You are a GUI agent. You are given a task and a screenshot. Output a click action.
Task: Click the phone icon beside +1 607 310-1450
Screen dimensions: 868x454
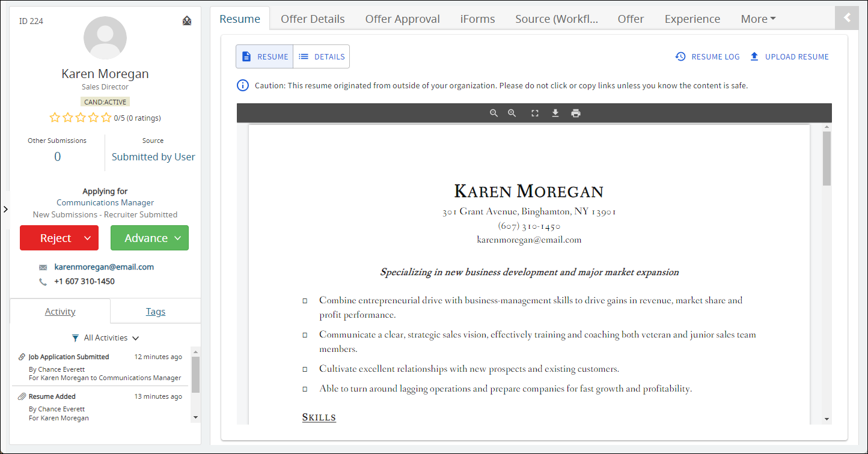point(43,282)
